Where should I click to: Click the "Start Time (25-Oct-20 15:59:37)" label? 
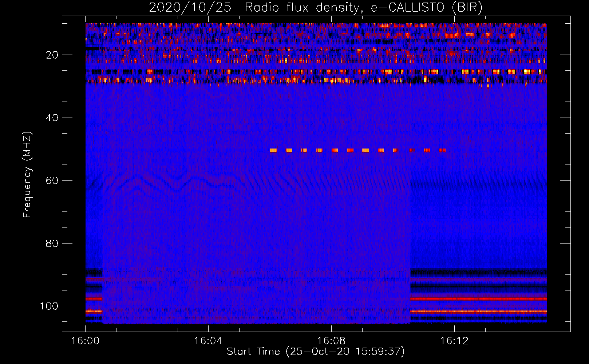pos(316,352)
